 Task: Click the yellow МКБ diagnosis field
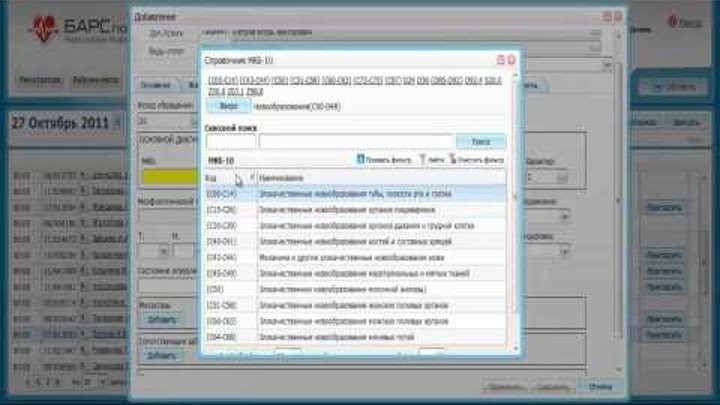[170, 177]
